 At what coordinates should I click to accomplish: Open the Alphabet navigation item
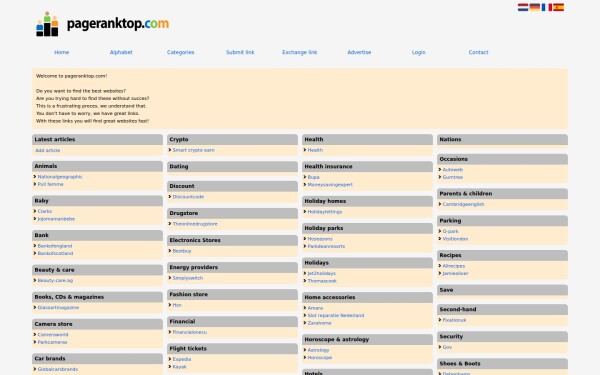click(x=121, y=52)
